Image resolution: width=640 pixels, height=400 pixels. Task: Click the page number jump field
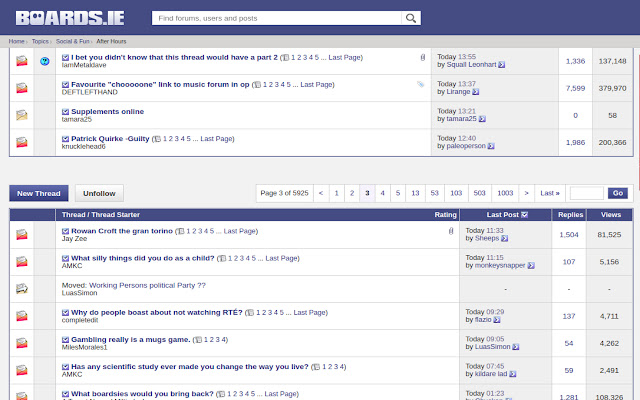[587, 193]
